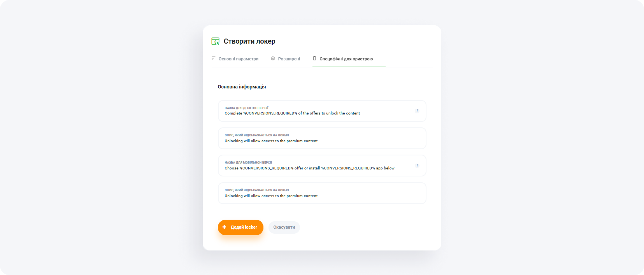Click the green locker icon beside Створити локер
This screenshot has width=644, height=275.
[x=216, y=41]
